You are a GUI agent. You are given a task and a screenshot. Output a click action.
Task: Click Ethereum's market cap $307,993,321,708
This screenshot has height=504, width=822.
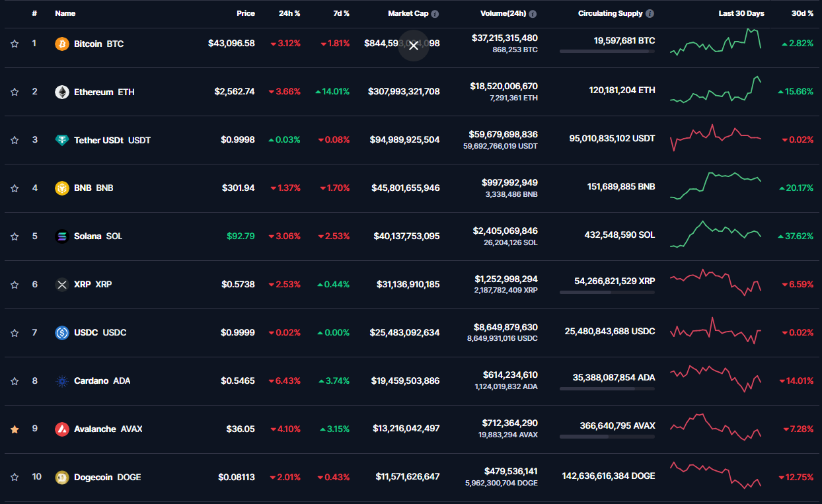(x=404, y=92)
